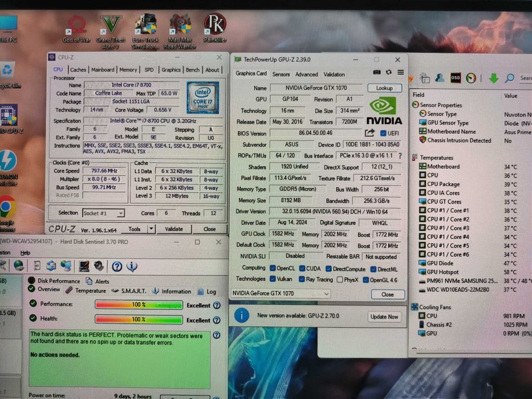Click the green download arrow in sensor toolbar
This screenshot has width=532, height=399.
tap(494, 78)
